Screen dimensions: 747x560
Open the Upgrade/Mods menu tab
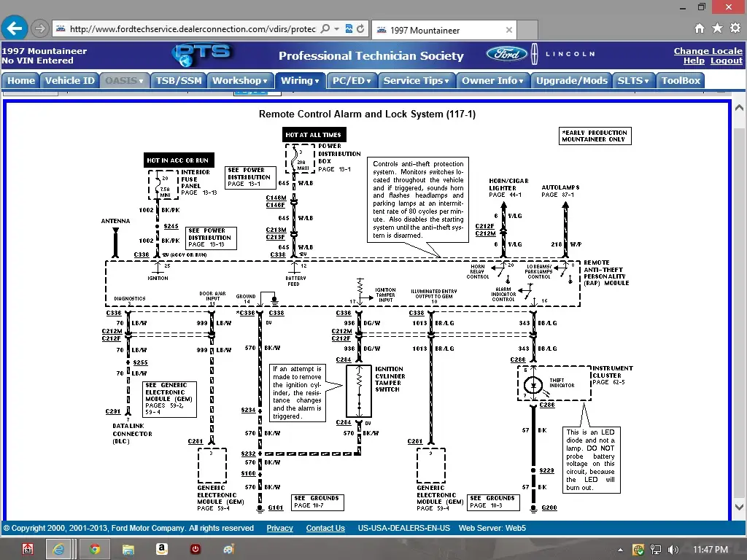coord(572,80)
